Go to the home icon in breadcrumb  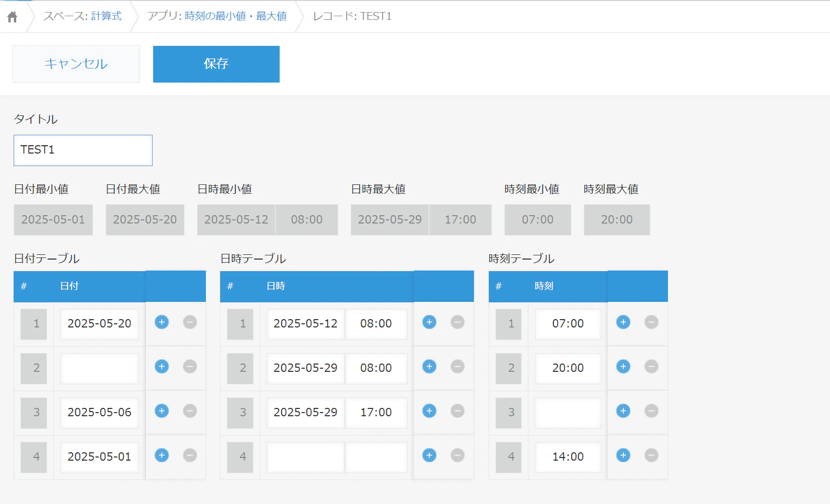pos(13,17)
